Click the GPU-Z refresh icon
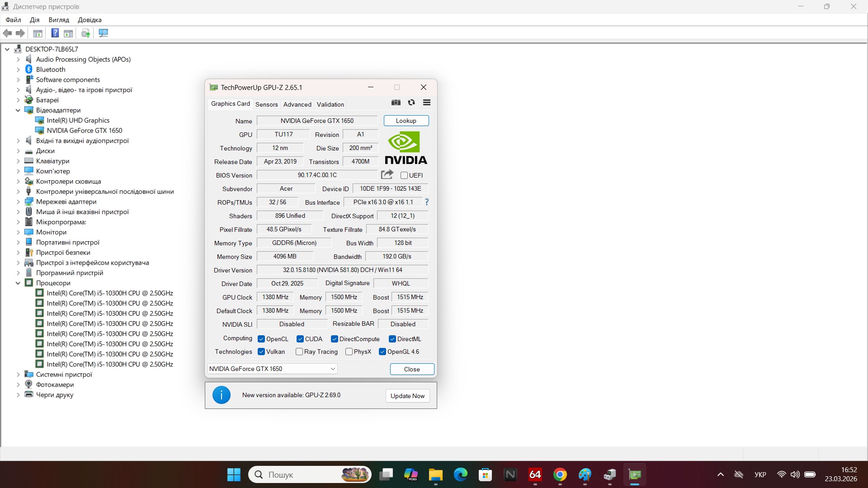This screenshot has width=868, height=488. pos(411,103)
